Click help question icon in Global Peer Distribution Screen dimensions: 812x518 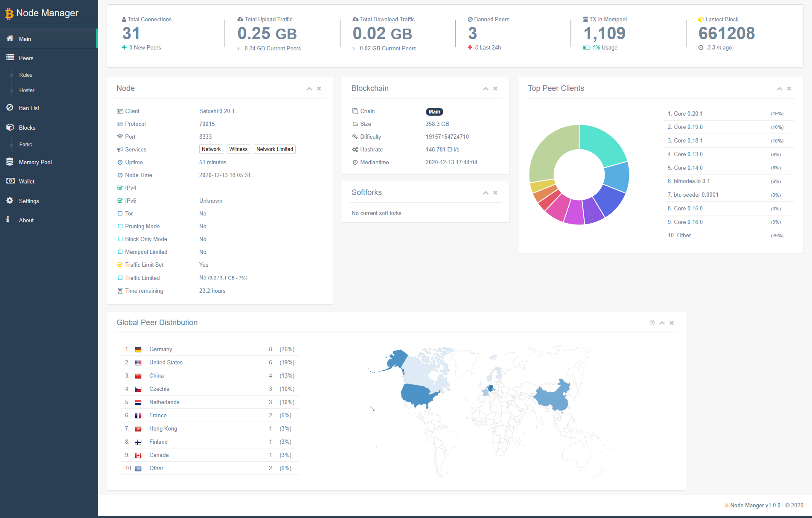pos(652,323)
